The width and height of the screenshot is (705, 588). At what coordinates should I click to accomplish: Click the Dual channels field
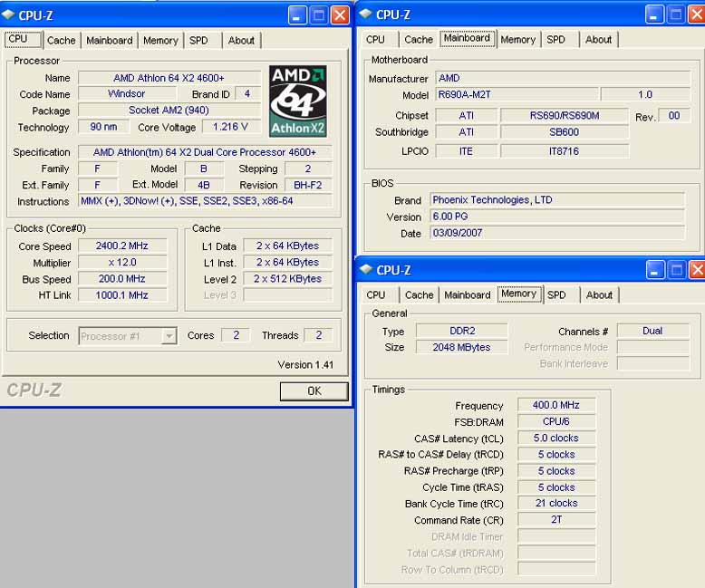pyautogui.click(x=652, y=331)
